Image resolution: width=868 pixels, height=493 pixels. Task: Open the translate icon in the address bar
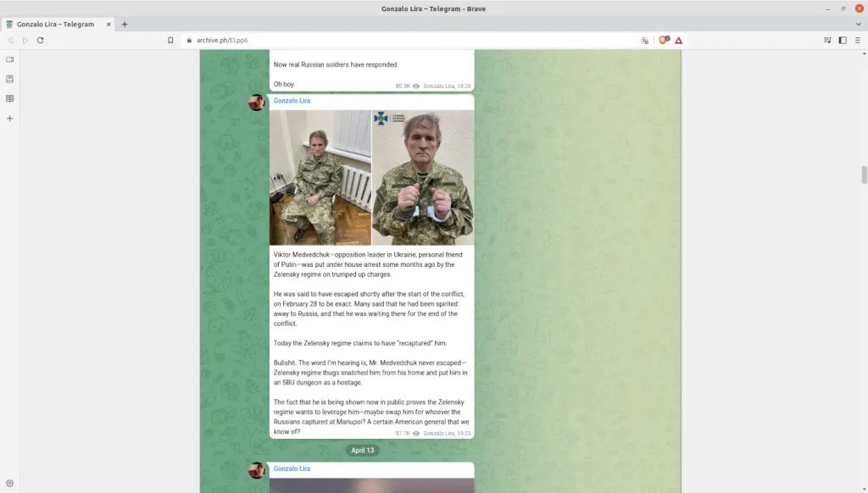point(645,40)
